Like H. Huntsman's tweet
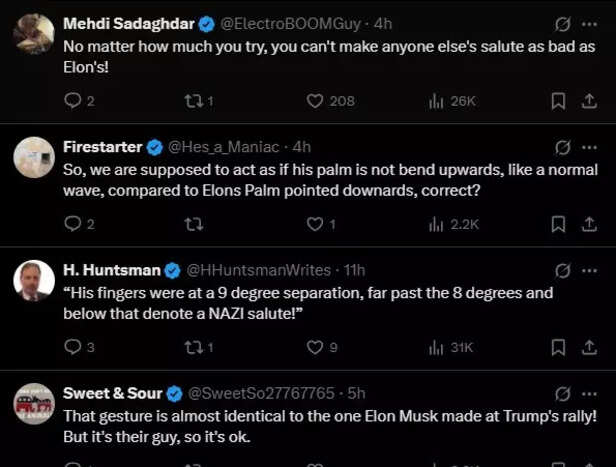The image size is (616, 467). pos(315,347)
